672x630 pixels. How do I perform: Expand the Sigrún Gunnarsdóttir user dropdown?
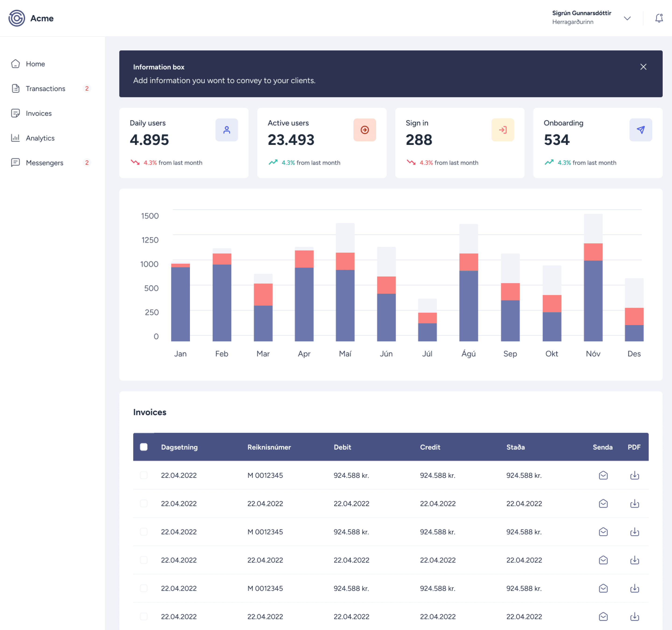[627, 18]
